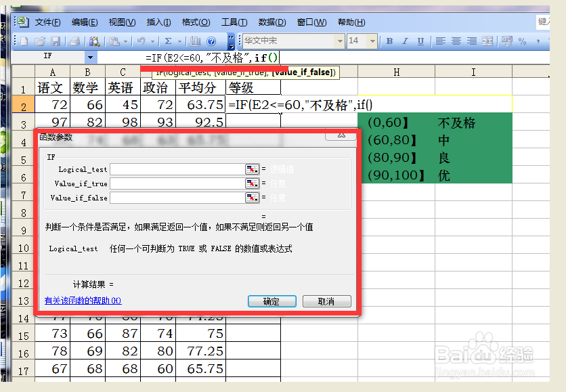Open the Name Box dropdown showing IF

[x=90, y=57]
